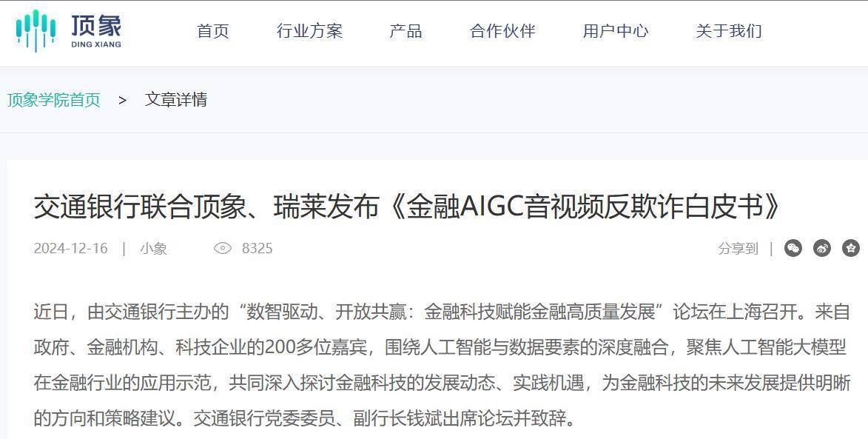Screen dimensions: 868x439
Task: Open 合作伙伴 menu item
Action: (x=502, y=31)
